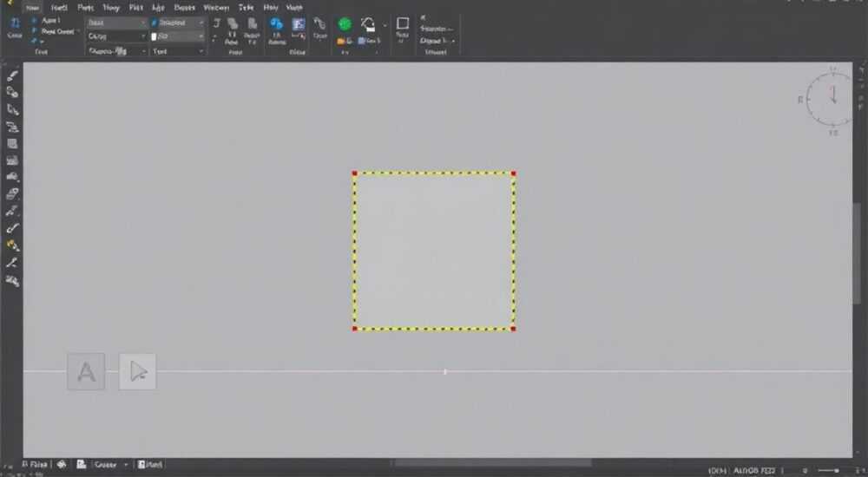
Task: Click the square outline icon in ribbon
Action: pyautogui.click(x=403, y=23)
